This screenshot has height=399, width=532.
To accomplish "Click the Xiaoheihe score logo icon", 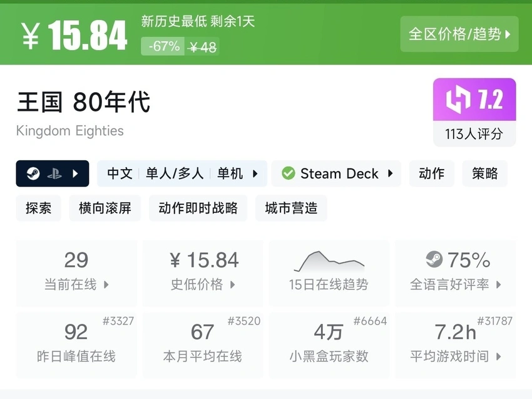I will 458,100.
